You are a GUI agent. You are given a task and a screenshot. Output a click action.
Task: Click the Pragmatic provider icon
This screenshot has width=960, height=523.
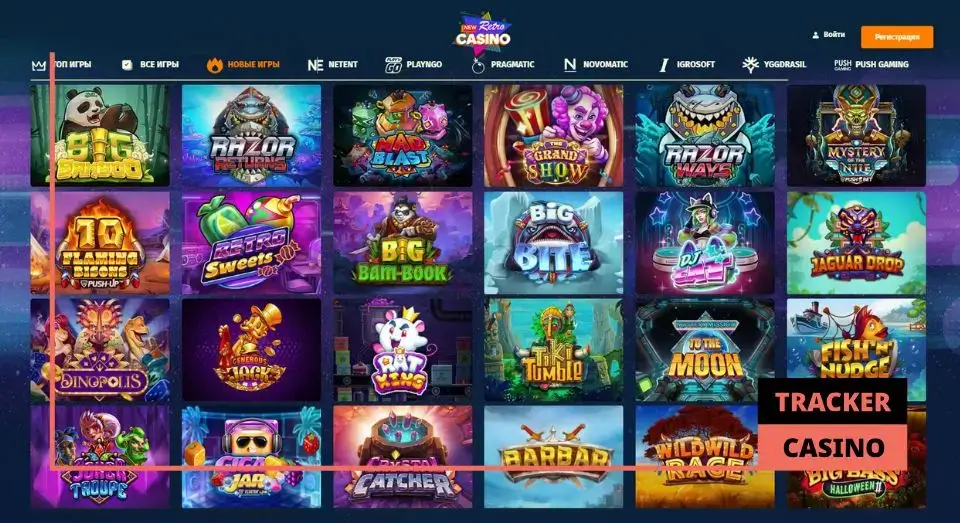[478, 65]
